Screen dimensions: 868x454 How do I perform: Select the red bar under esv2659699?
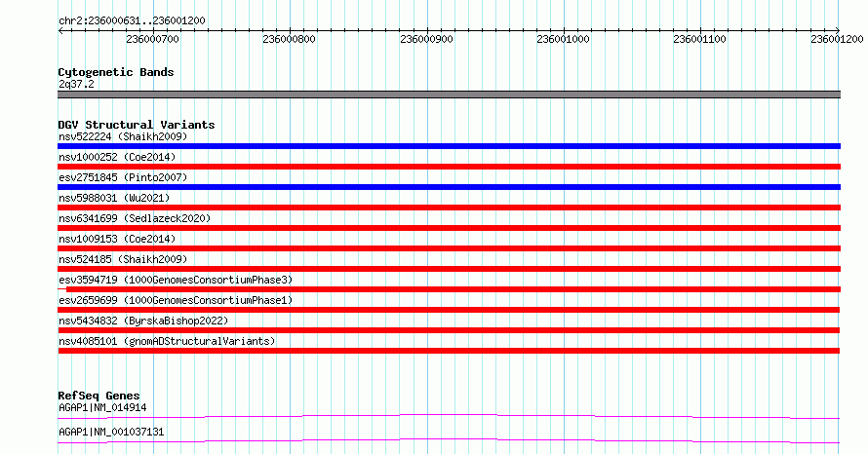pos(449,310)
